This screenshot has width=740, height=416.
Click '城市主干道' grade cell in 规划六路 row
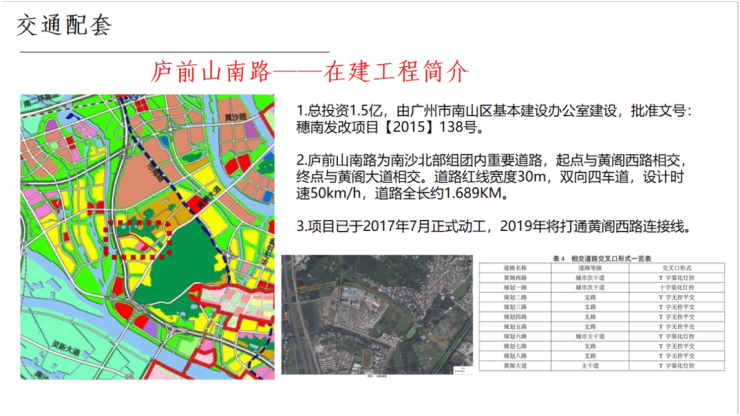pyautogui.click(x=590, y=336)
